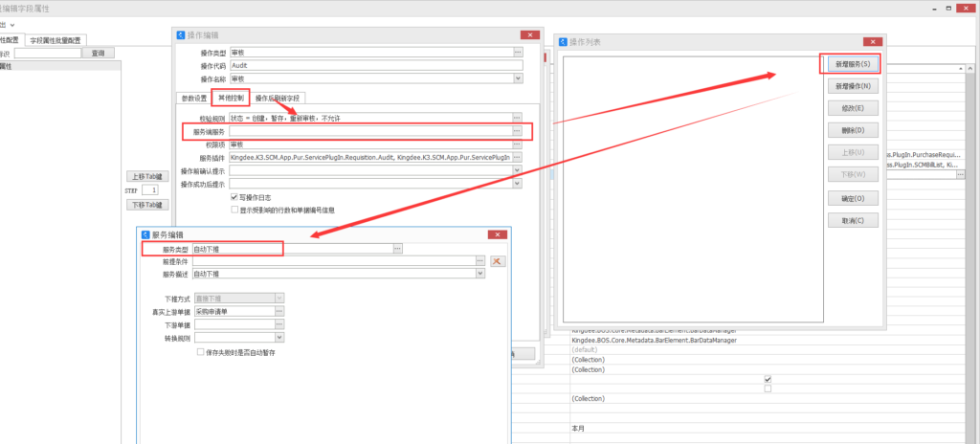
Task: Open ellipsis selector for 服务类型 field
Action: coord(397,249)
